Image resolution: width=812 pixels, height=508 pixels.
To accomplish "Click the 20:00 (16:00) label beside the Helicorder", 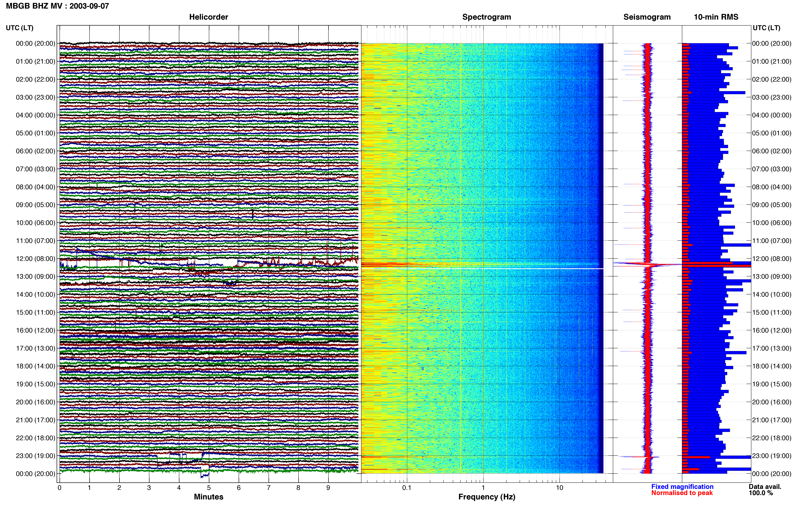I will point(36,402).
